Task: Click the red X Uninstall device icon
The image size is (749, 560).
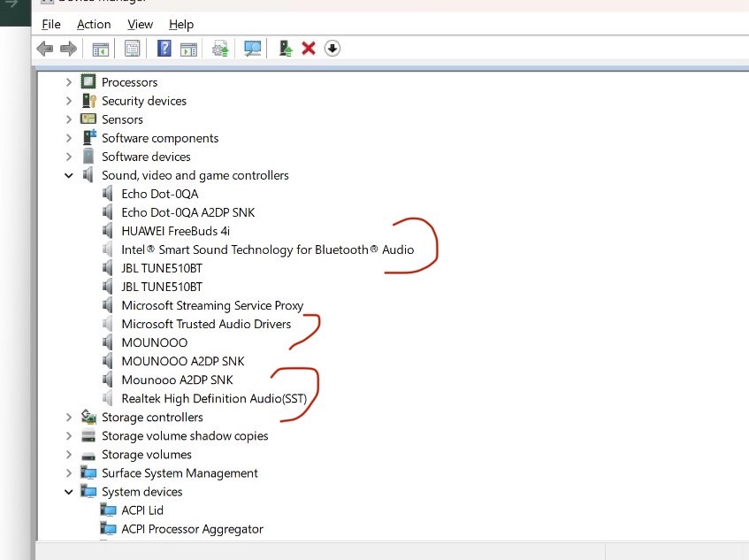Action: (x=309, y=49)
